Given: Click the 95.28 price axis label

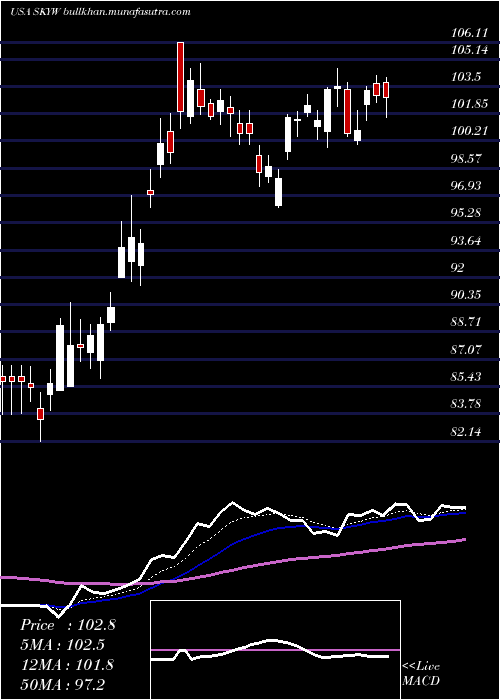Looking at the screenshot, I should [466, 213].
